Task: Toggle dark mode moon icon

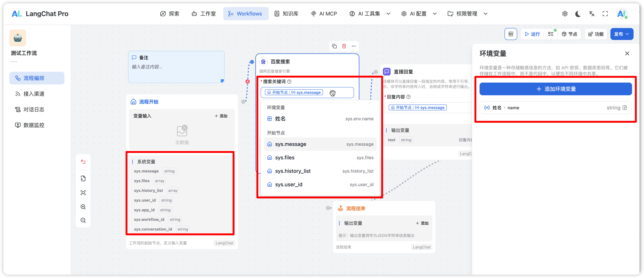Action: coord(578,14)
